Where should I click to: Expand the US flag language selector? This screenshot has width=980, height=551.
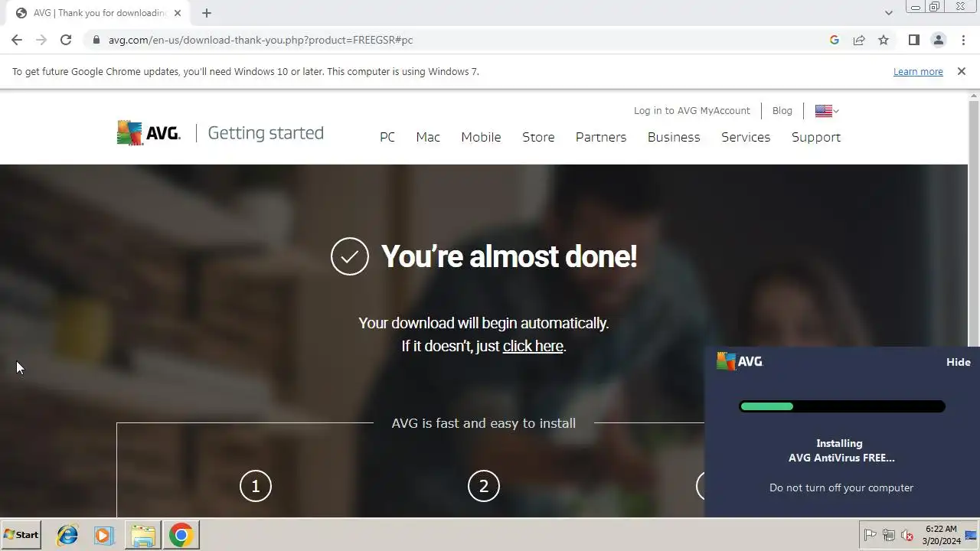(x=827, y=111)
